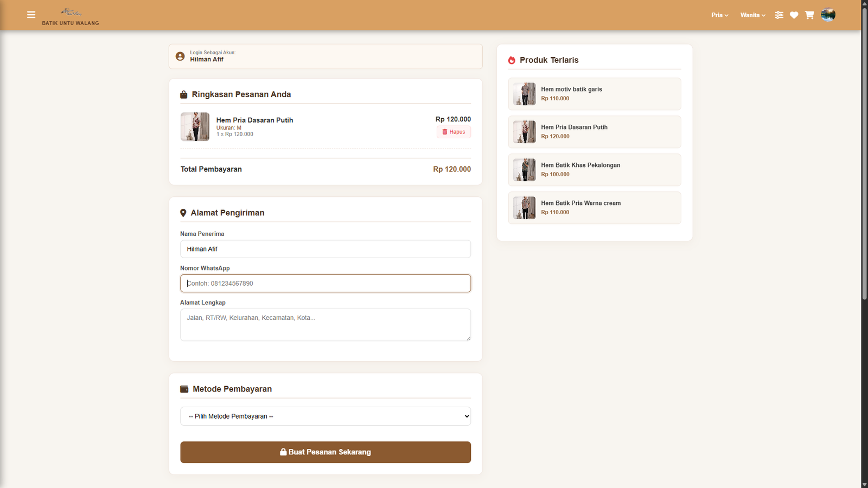Click the Batik Untu Walang logo

point(71,16)
